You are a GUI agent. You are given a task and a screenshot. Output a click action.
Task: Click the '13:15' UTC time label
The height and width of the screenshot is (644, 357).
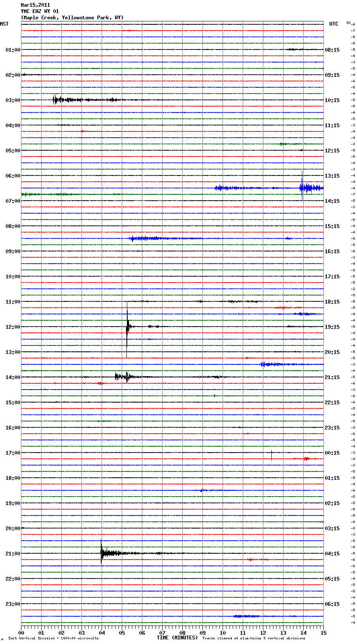pyautogui.click(x=332, y=176)
